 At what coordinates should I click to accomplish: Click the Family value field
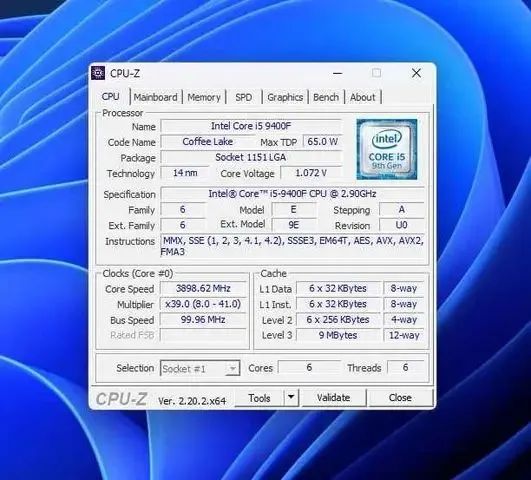click(183, 209)
